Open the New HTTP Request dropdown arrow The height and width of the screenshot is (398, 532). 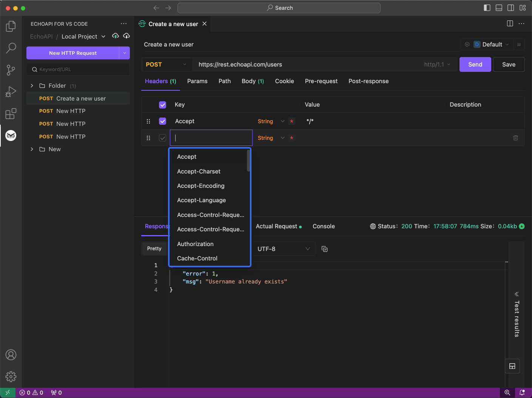pyautogui.click(x=125, y=53)
